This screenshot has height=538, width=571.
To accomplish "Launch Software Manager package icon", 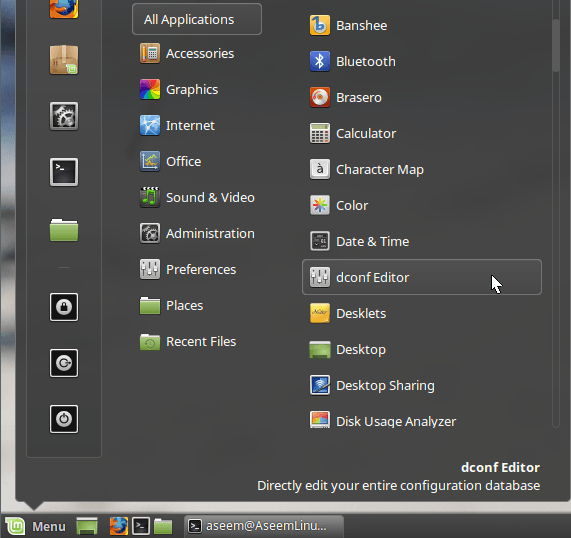I will click(x=64, y=59).
